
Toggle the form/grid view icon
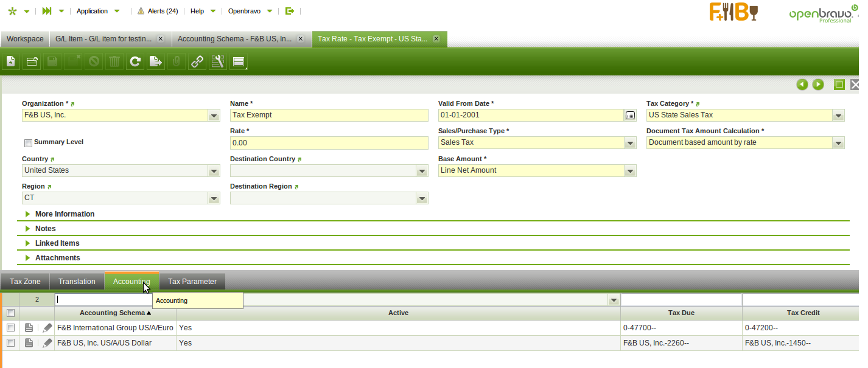pos(239,61)
